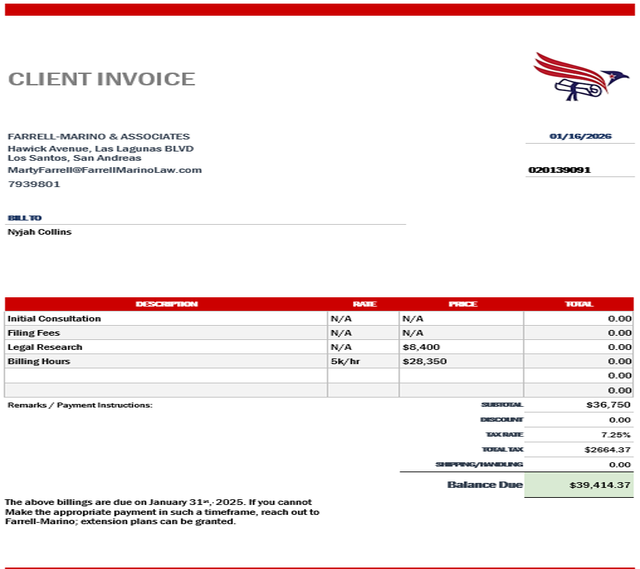Select client name Nyjah Collins
The height and width of the screenshot is (569, 640).
(40, 232)
